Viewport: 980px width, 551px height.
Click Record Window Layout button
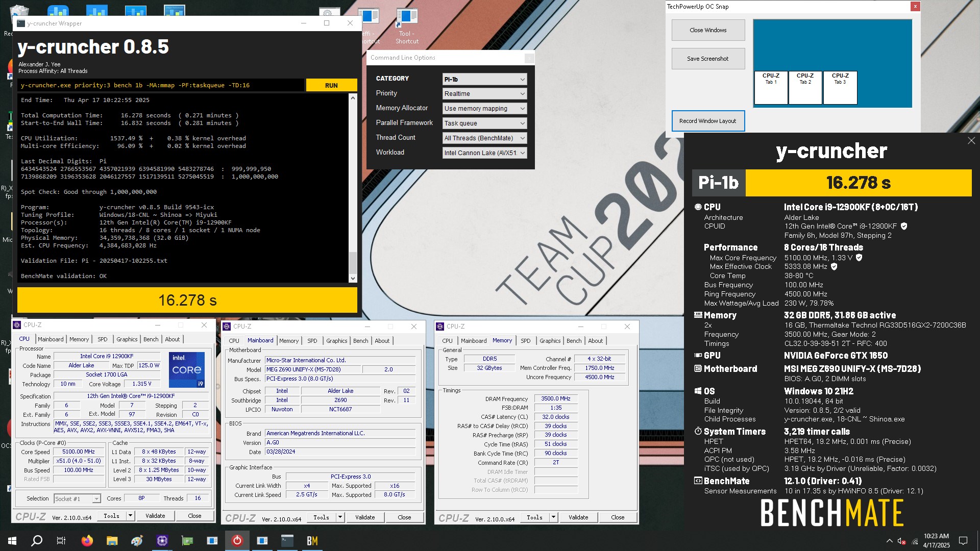708,121
